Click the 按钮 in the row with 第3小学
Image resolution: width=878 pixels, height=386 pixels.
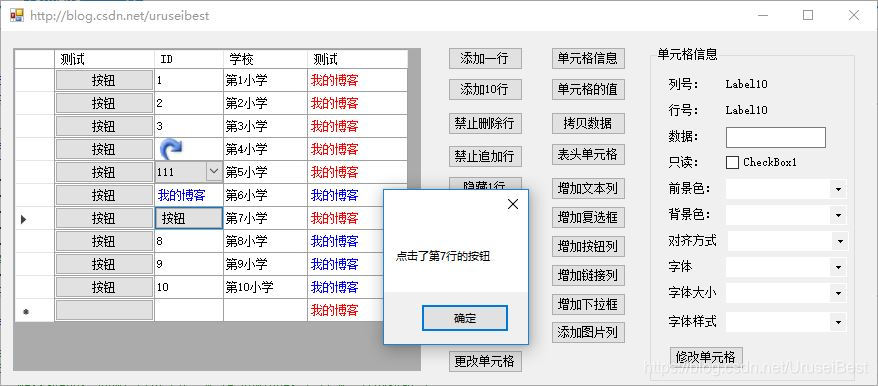point(104,126)
